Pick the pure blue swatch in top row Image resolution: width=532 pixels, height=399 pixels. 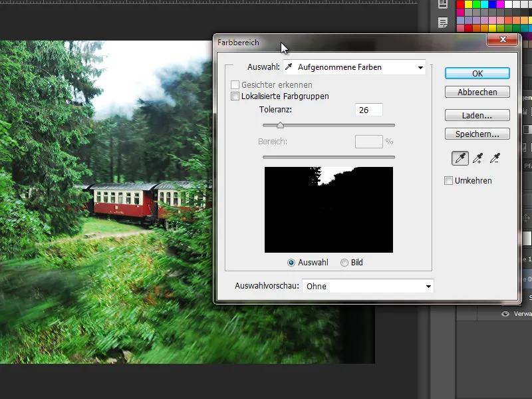492,4
